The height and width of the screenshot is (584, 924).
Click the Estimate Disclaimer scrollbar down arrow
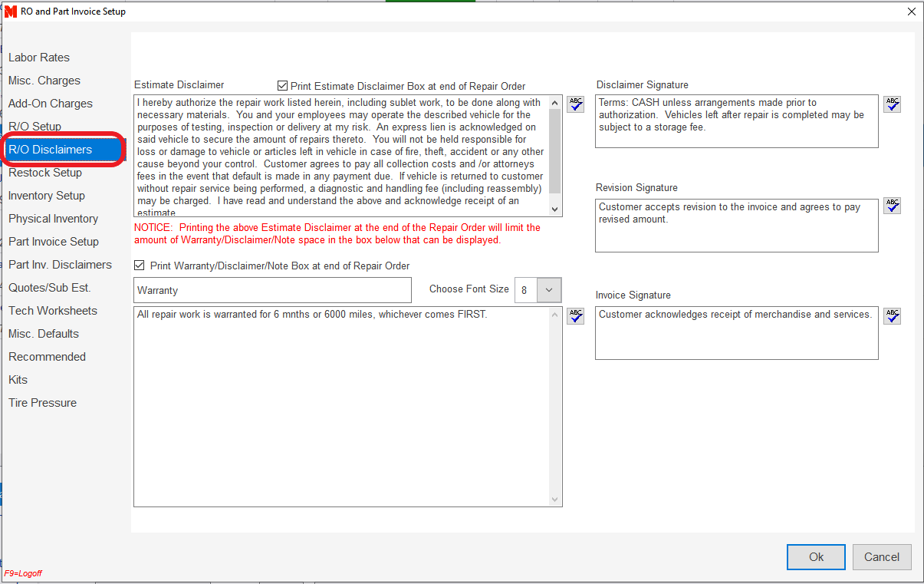(x=555, y=209)
